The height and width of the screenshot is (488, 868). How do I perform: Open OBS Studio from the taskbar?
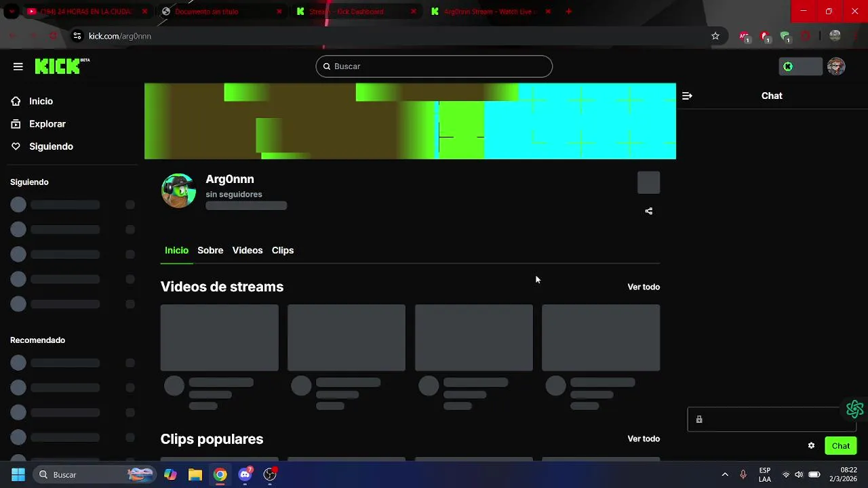[270, 474]
